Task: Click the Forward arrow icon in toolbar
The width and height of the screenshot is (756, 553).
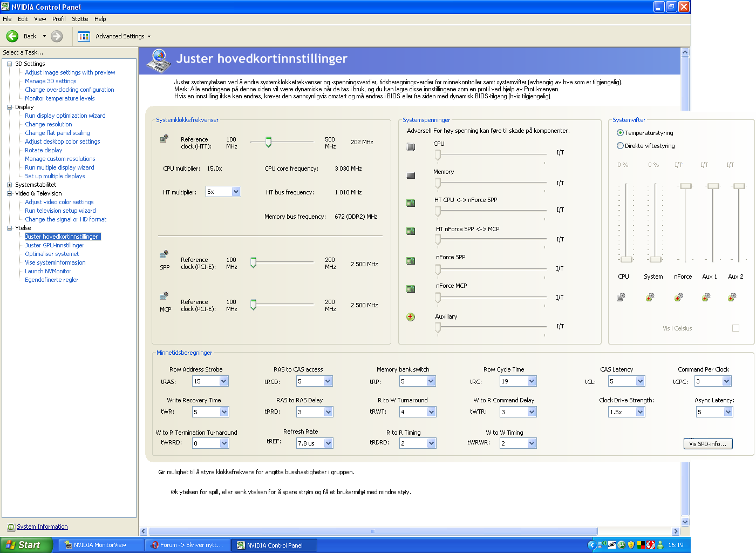Action: (57, 36)
